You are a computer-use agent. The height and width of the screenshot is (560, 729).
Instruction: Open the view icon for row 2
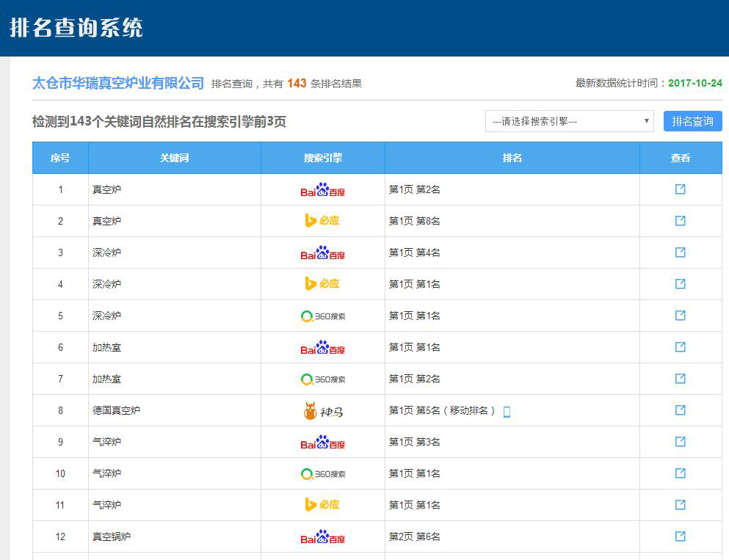click(x=680, y=221)
